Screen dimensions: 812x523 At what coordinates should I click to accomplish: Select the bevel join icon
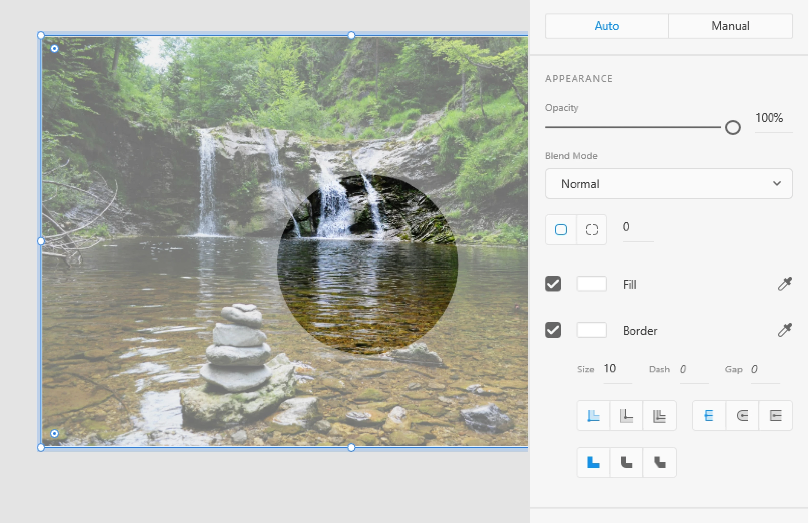659,462
